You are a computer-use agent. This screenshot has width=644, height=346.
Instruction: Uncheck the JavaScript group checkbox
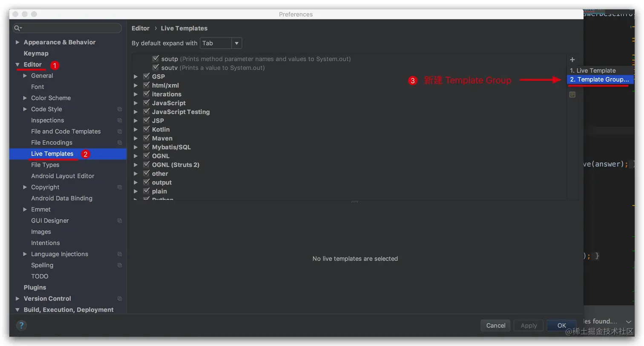147,103
